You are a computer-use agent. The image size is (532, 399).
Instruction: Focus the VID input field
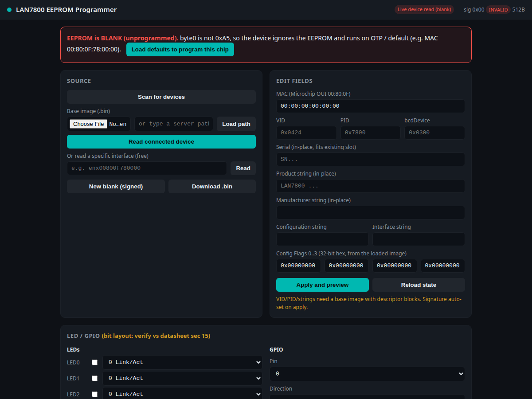306,133
